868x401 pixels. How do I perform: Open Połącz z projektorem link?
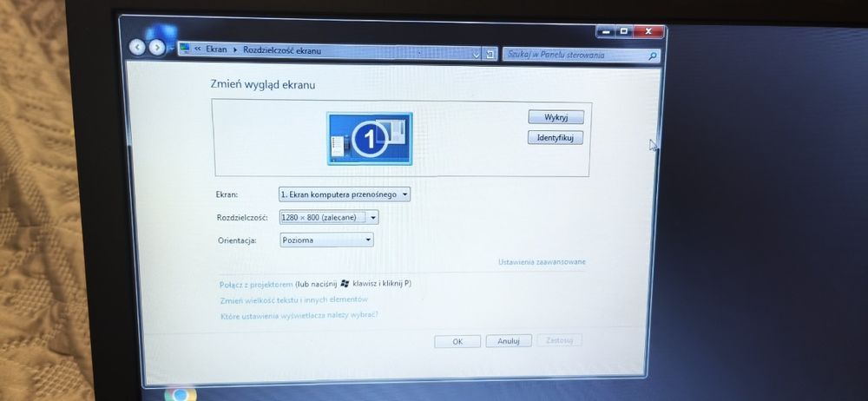[256, 285]
